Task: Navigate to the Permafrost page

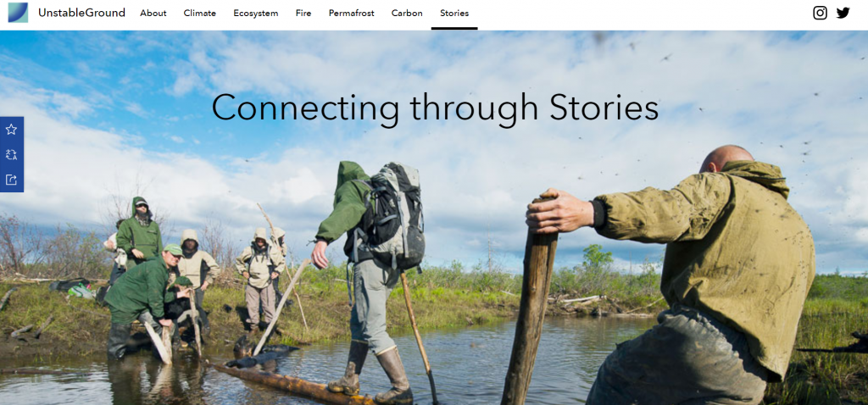Action: [x=352, y=14]
